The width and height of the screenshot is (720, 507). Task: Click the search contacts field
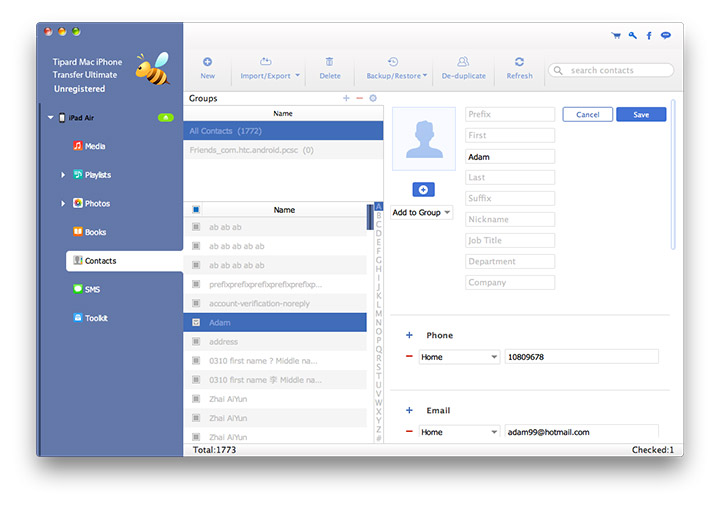coord(611,70)
